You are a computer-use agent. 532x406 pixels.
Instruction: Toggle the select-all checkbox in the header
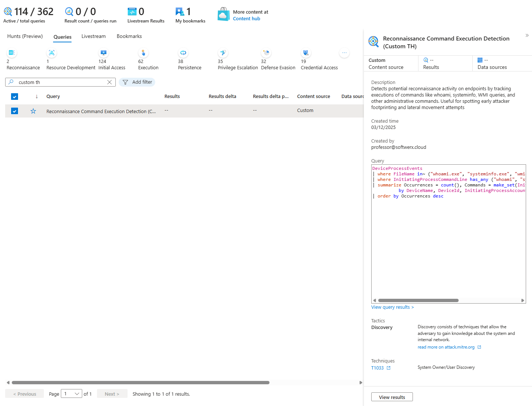click(14, 97)
